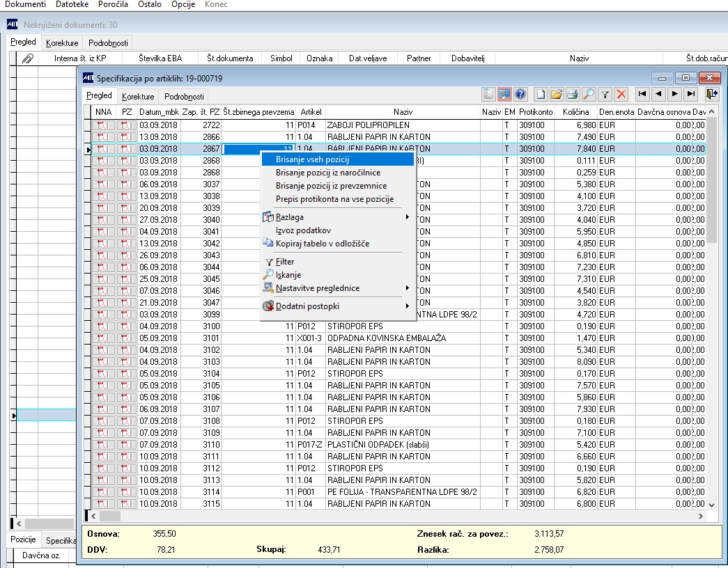728x568 pixels.
Task: Jump to first record with navigation arrow
Action: coord(642,94)
